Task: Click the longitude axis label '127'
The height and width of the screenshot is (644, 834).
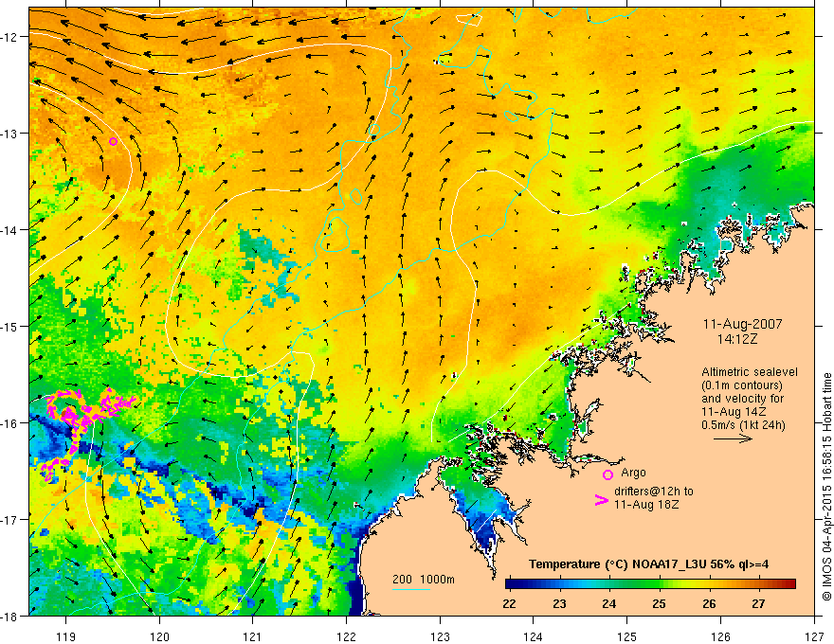Action: click(x=814, y=636)
